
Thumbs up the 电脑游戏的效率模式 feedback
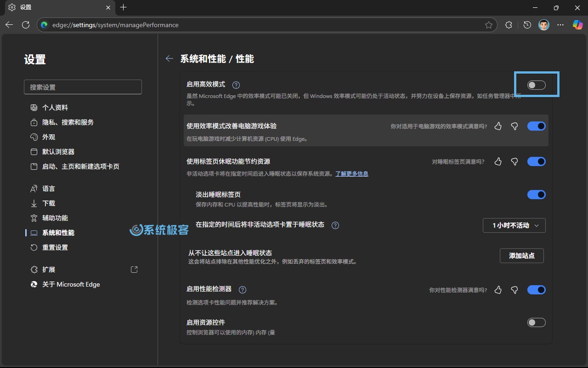[498, 126]
